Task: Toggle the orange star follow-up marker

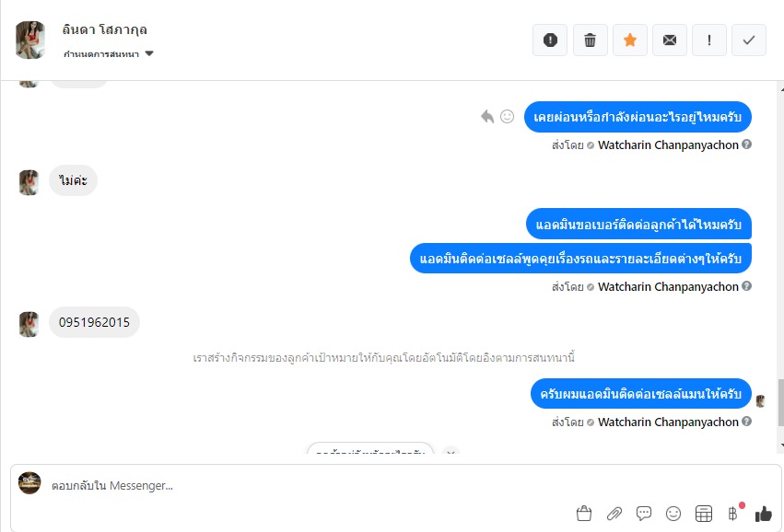Action: tap(630, 40)
